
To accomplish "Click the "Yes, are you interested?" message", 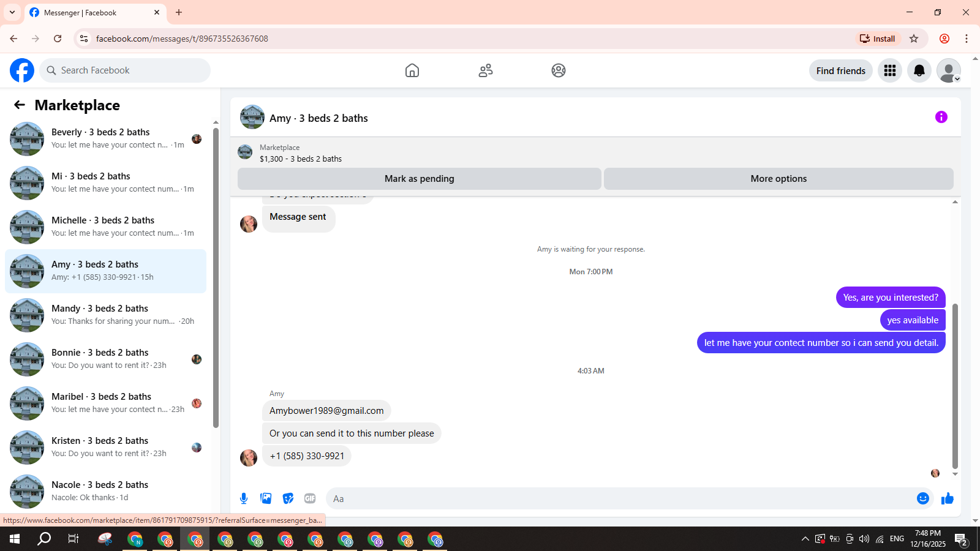I will click(x=891, y=298).
